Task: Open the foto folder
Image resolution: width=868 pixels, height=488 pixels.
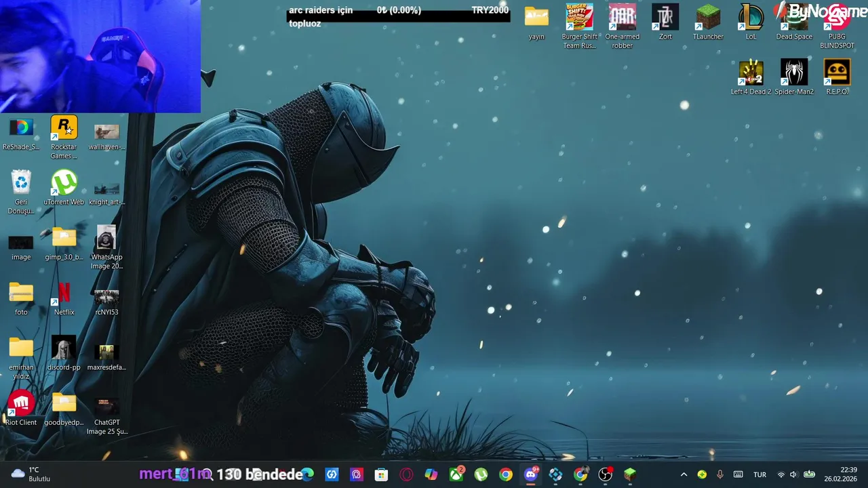Action: (21, 299)
